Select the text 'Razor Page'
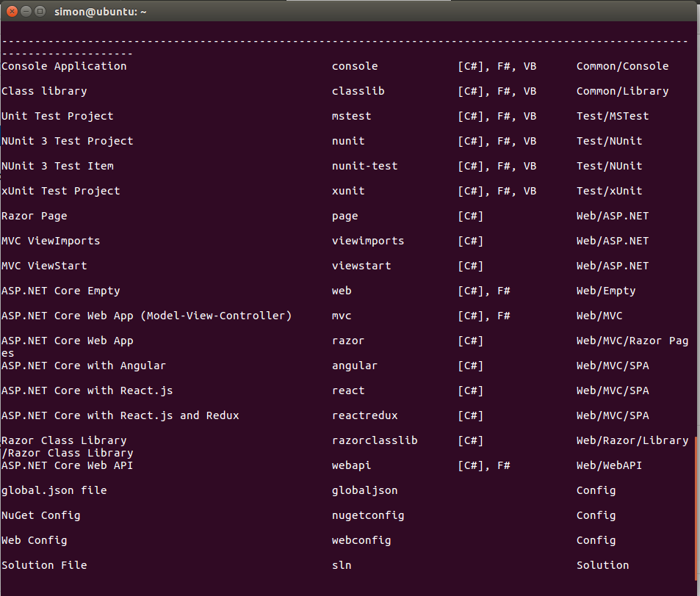The height and width of the screenshot is (596, 700). tap(35, 217)
